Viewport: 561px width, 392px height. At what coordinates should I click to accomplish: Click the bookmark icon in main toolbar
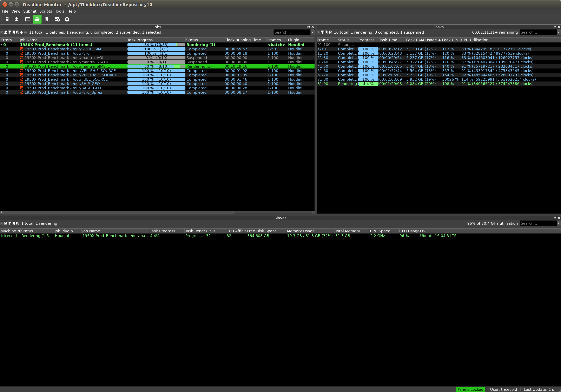(x=47, y=19)
